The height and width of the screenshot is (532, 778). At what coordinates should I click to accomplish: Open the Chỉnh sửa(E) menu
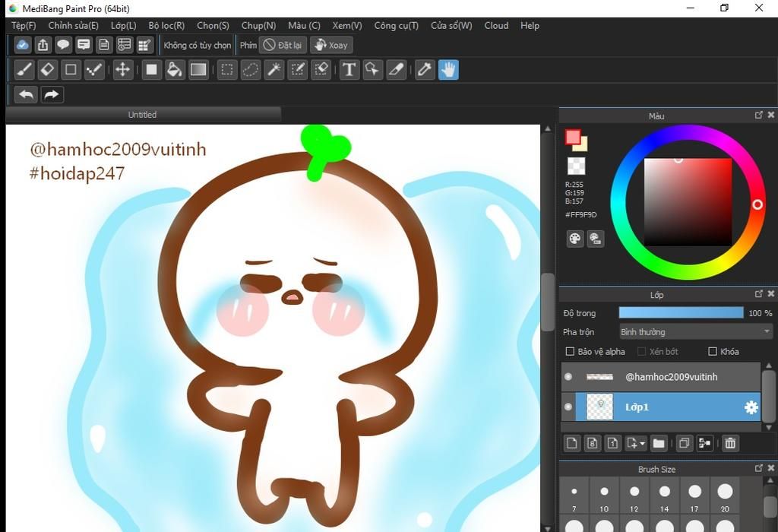pos(74,26)
